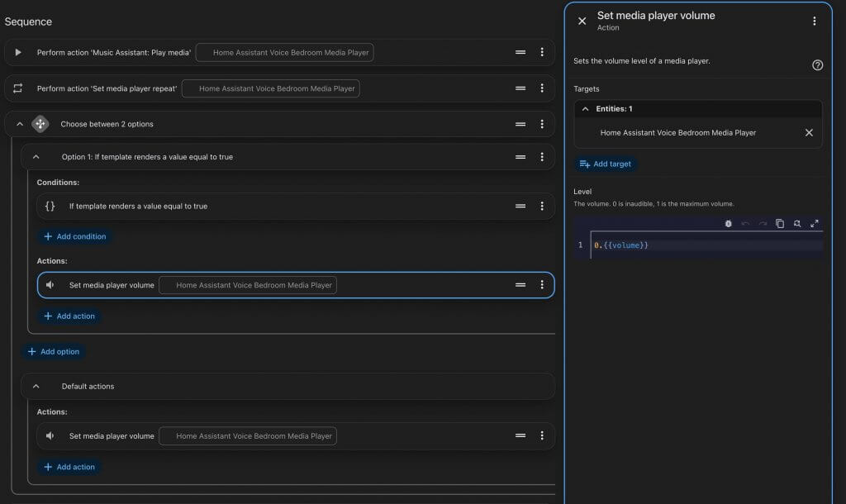Click the copy icon in the code editor toolbar
This screenshot has height=504, width=846.
(x=780, y=223)
